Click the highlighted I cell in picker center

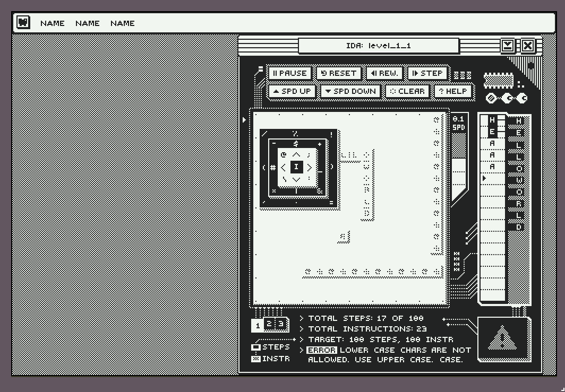(296, 167)
